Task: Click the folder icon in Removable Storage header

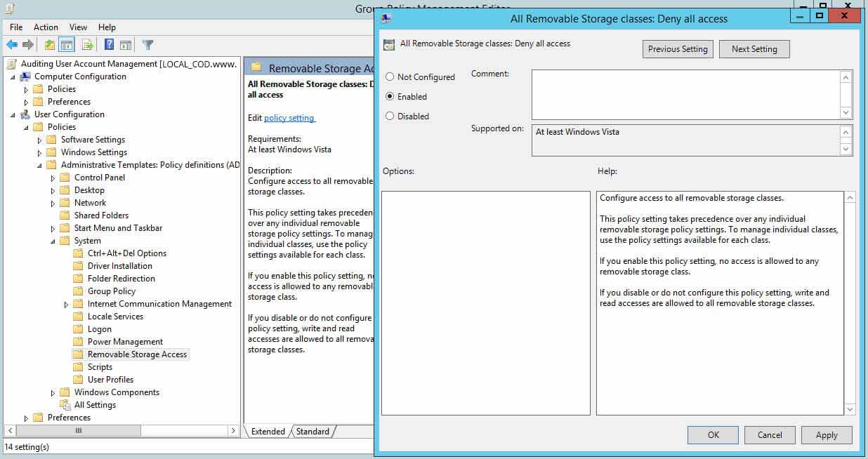Action: click(256, 67)
